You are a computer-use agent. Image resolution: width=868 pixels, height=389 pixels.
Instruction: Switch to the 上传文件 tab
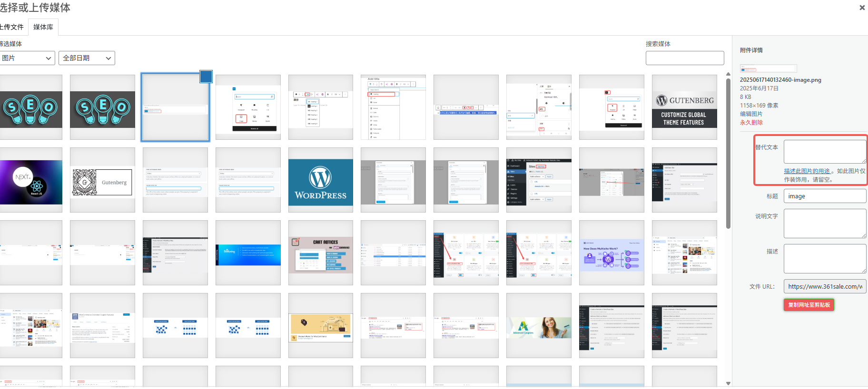11,27
